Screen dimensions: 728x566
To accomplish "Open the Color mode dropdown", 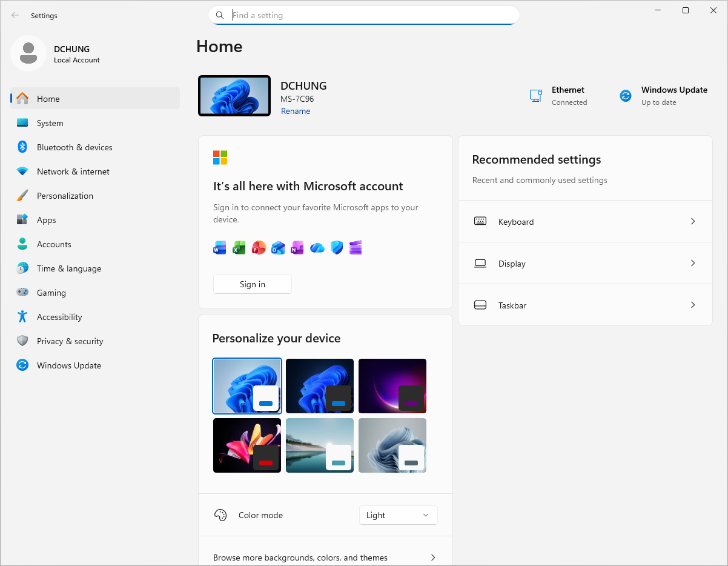I will [399, 515].
